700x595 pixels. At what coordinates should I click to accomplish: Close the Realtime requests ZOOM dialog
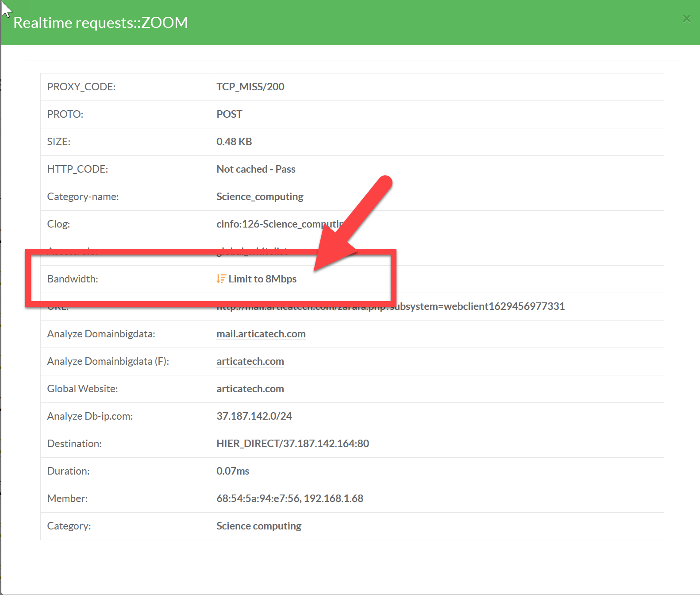click(686, 19)
